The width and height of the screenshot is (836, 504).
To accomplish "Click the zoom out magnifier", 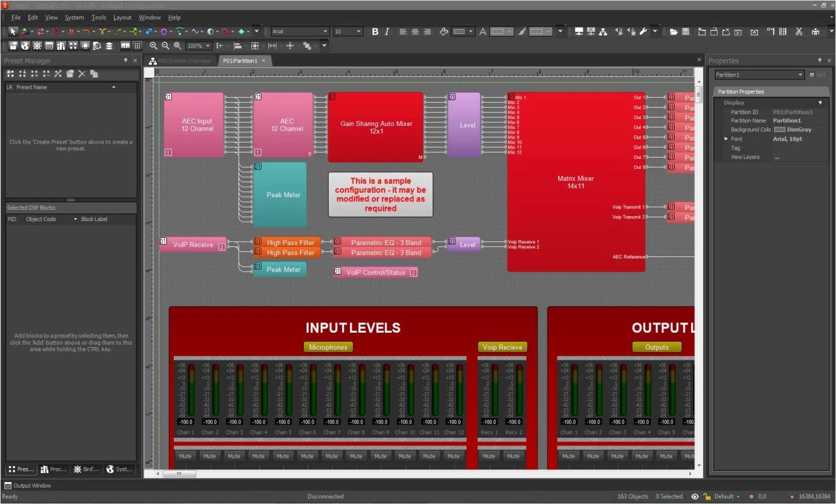I will [166, 45].
